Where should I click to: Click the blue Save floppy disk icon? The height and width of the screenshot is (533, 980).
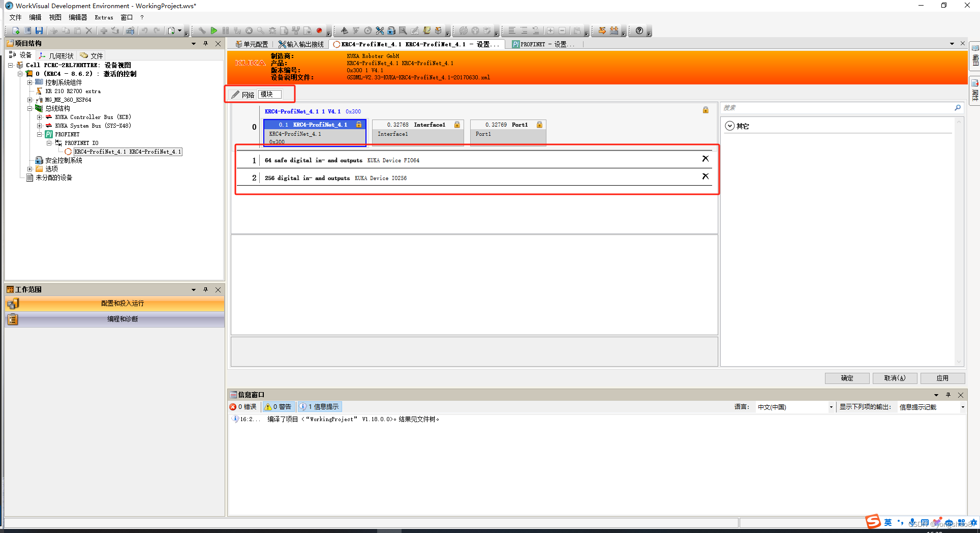tap(39, 31)
